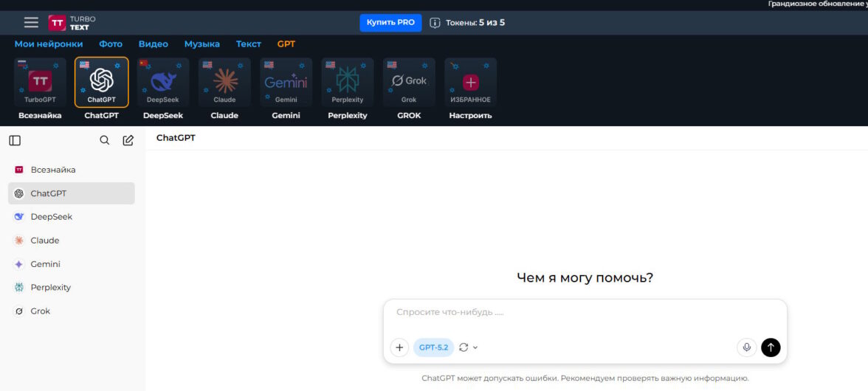Toggle the sidebar panel icon

[x=15, y=140]
